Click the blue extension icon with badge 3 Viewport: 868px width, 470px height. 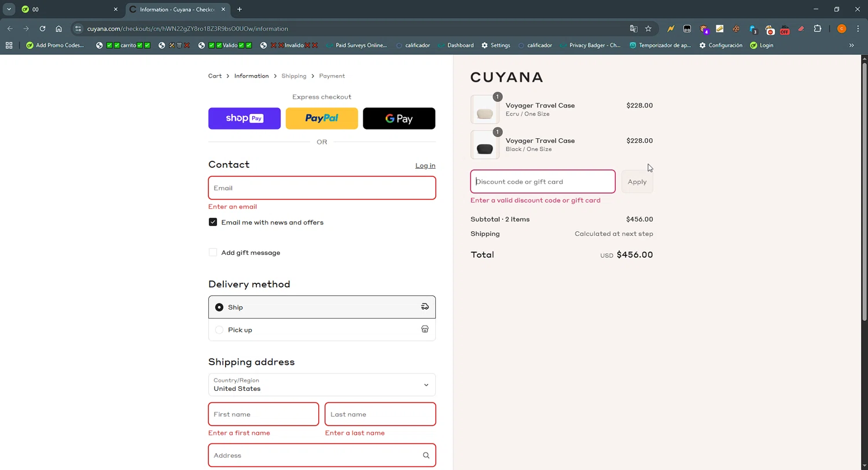pyautogui.click(x=753, y=29)
